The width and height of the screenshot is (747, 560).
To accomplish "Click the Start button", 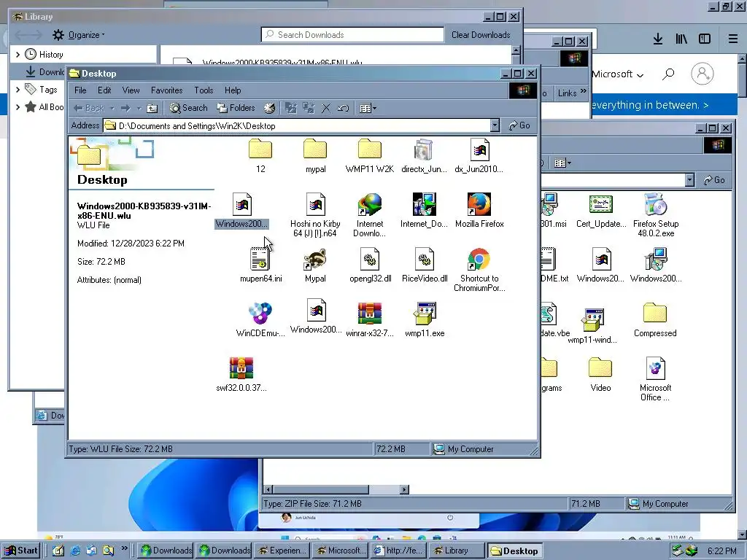I will (x=20, y=551).
